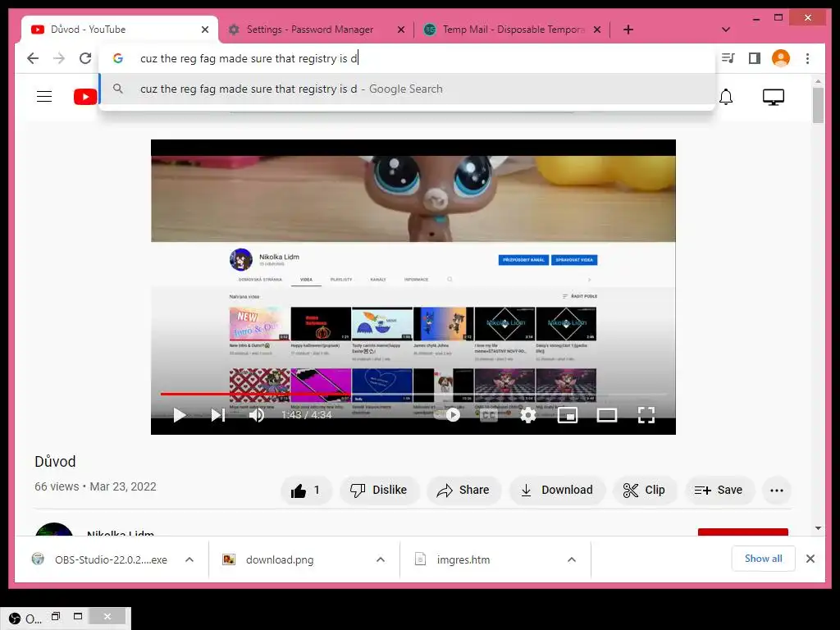Viewport: 840px width, 630px height.
Task: Close the minimized OBS window
Action: (107, 617)
